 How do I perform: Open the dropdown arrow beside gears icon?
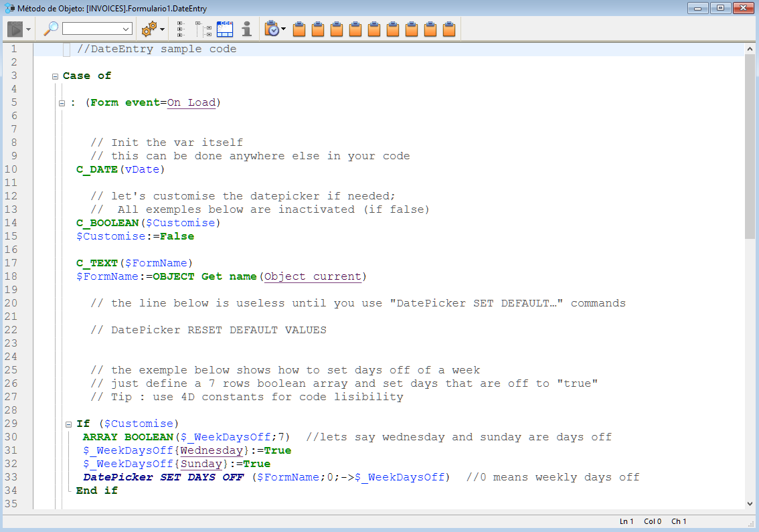(x=163, y=29)
